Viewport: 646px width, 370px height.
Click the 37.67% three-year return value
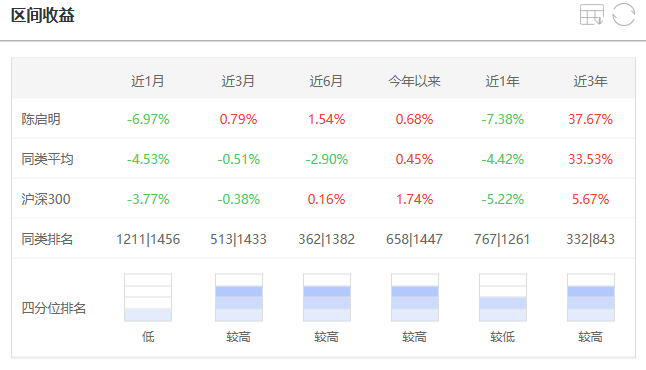point(590,119)
